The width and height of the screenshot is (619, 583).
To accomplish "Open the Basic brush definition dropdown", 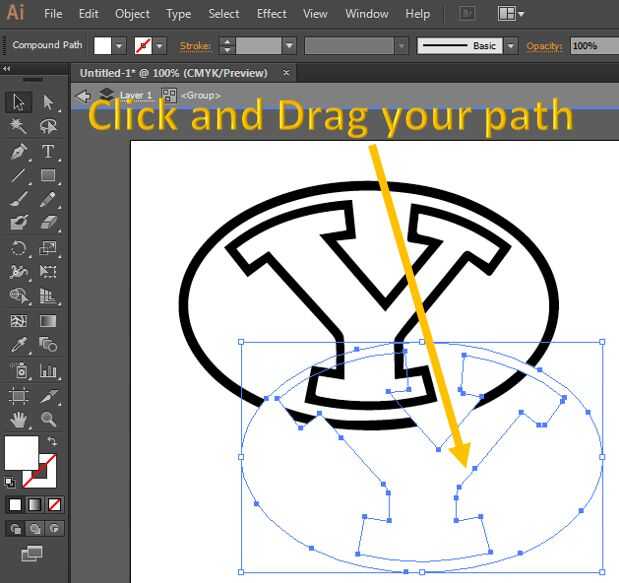I will pos(510,46).
